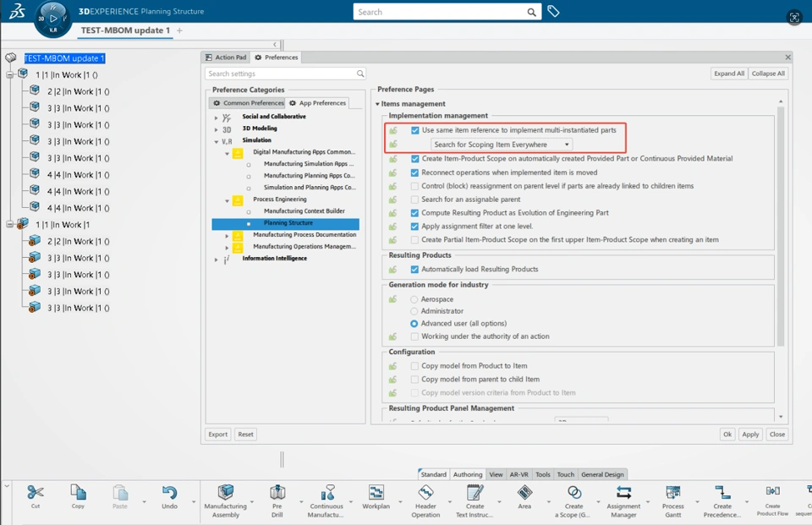Collapse Digital Manufacturing Apps Common node

pyautogui.click(x=227, y=153)
